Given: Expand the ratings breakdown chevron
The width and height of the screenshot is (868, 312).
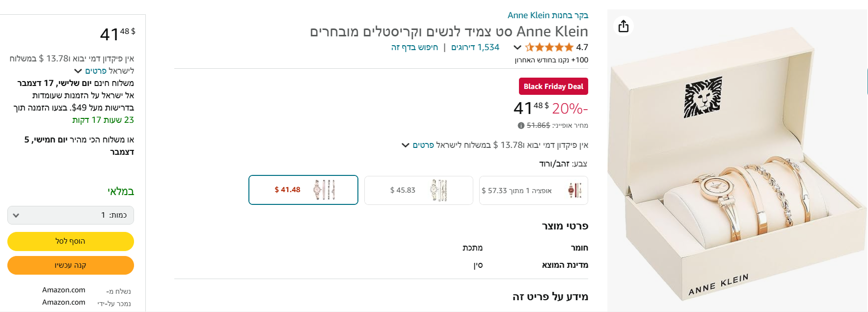Looking at the screenshot, I should 517,48.
